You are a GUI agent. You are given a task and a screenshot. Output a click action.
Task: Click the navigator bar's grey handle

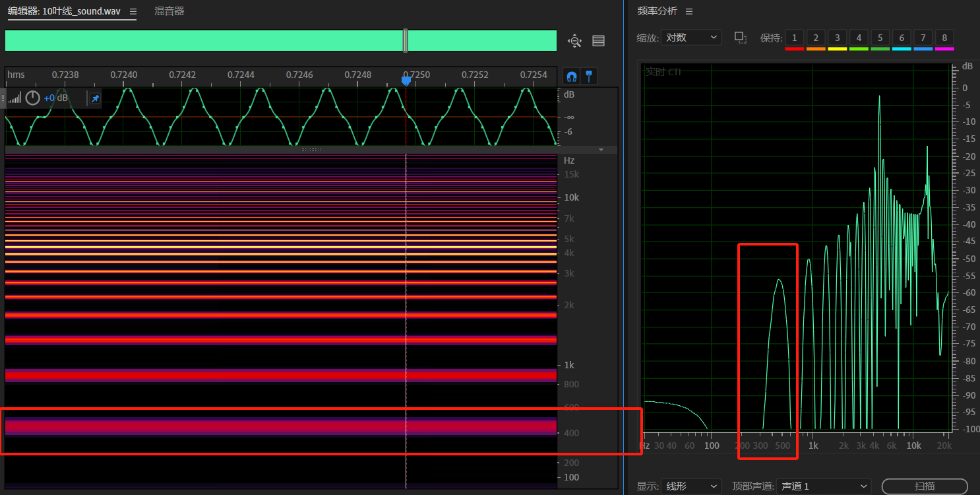point(406,40)
